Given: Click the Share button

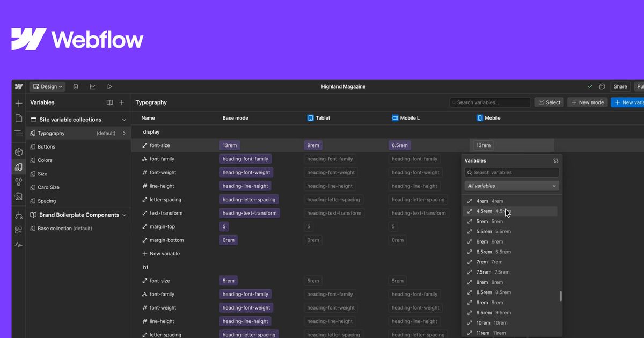Looking at the screenshot, I should click(620, 86).
